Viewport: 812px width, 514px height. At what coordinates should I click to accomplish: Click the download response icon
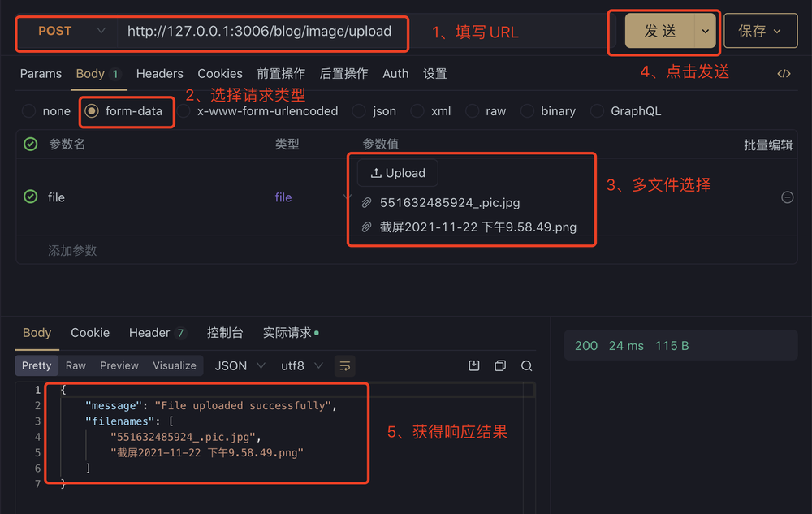click(474, 365)
